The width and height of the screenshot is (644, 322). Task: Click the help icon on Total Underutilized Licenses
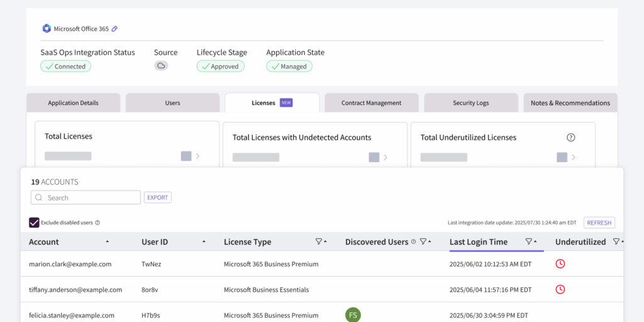pyautogui.click(x=570, y=138)
